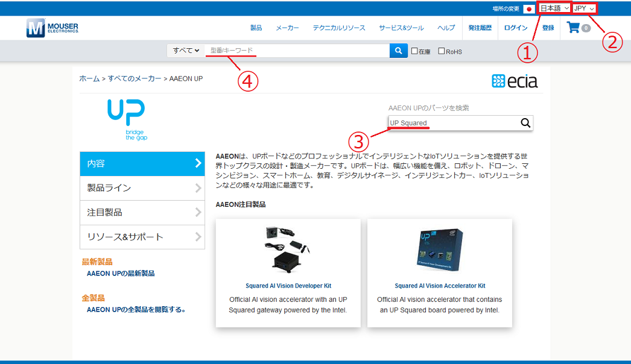Click the Accelerator Kit product image
The width and height of the screenshot is (631, 364).
439,249
